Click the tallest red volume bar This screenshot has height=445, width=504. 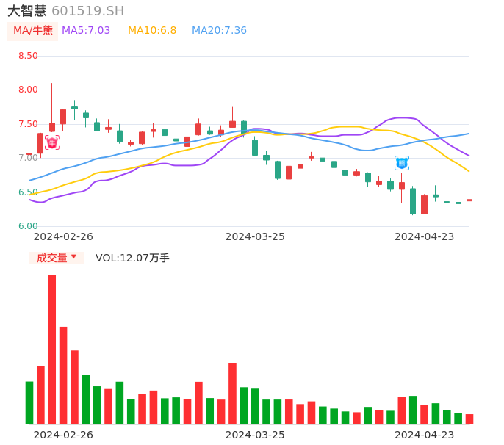pos(52,350)
